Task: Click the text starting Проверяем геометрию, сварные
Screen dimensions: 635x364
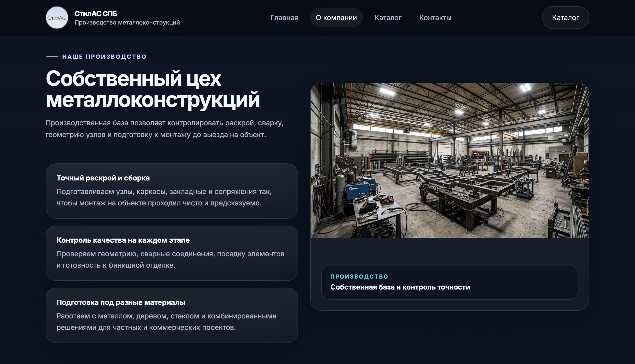Action: (x=170, y=260)
